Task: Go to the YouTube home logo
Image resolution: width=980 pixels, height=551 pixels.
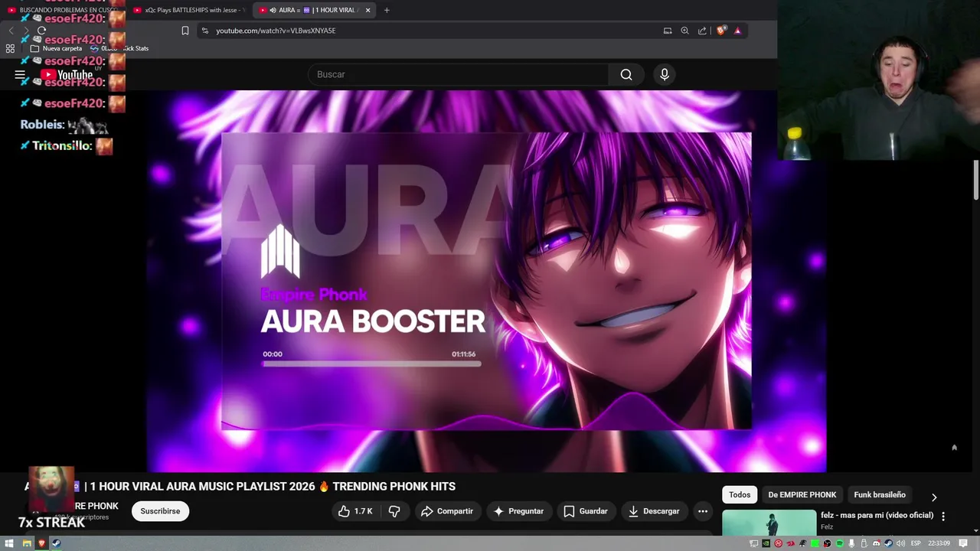Action: [x=67, y=74]
